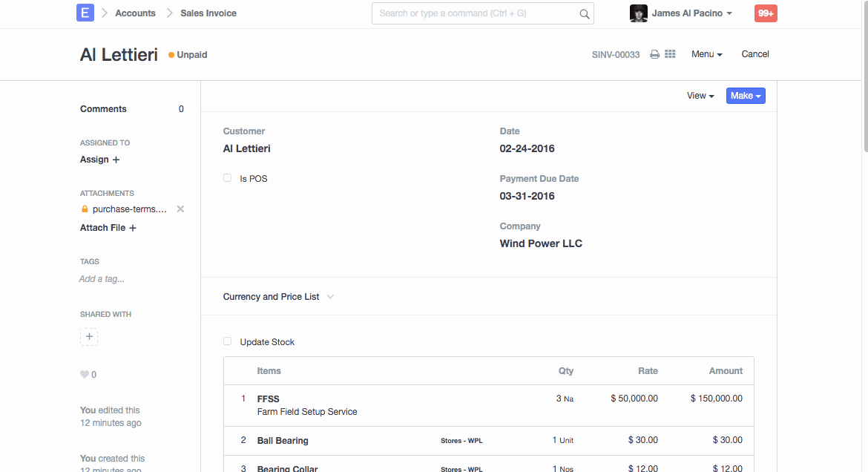Click the ERPNext home logo icon
The image size is (868, 472).
(x=85, y=13)
